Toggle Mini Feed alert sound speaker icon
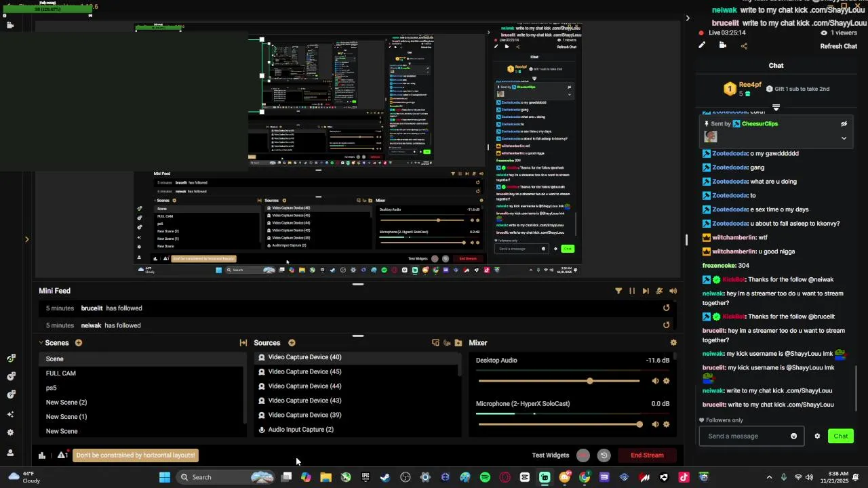Screen dimensions: 868x488 (x=673, y=291)
